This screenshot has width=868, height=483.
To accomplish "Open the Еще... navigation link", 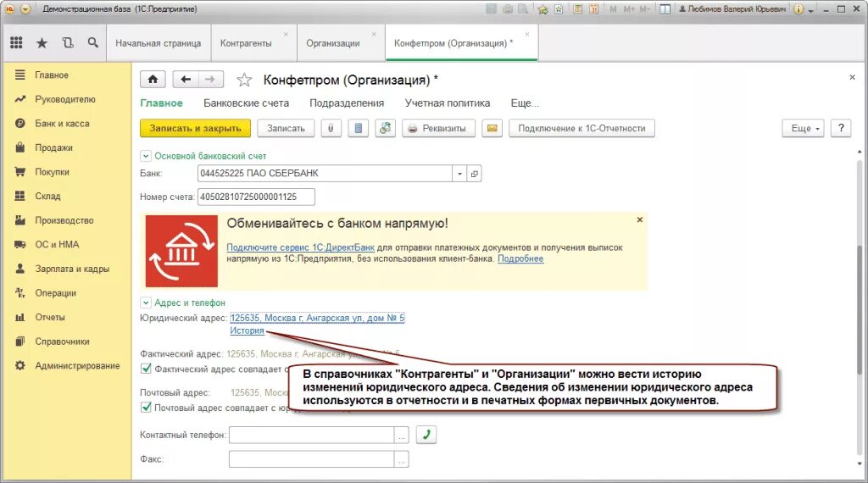I will click(x=525, y=103).
